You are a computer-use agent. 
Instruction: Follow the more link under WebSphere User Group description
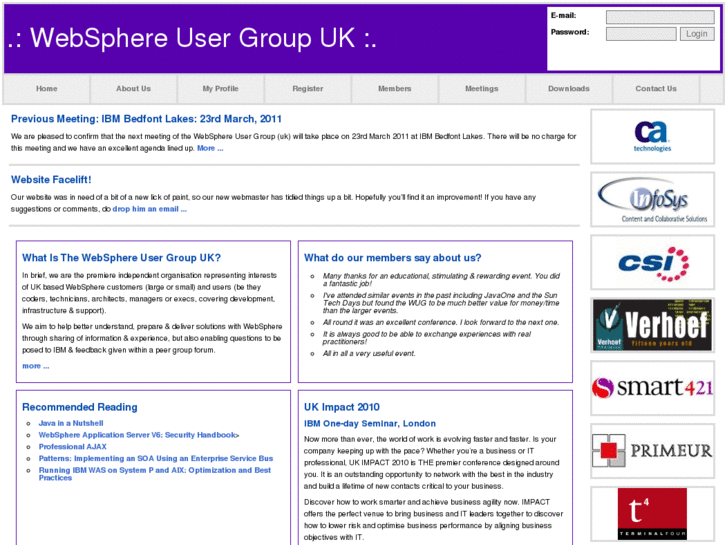pyautogui.click(x=36, y=366)
